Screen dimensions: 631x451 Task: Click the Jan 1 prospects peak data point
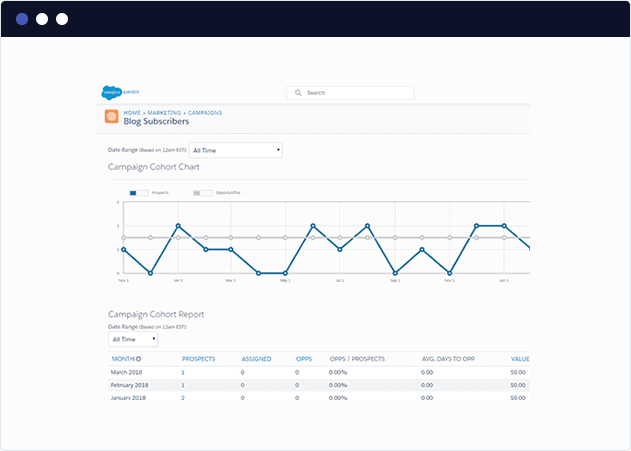(178, 226)
